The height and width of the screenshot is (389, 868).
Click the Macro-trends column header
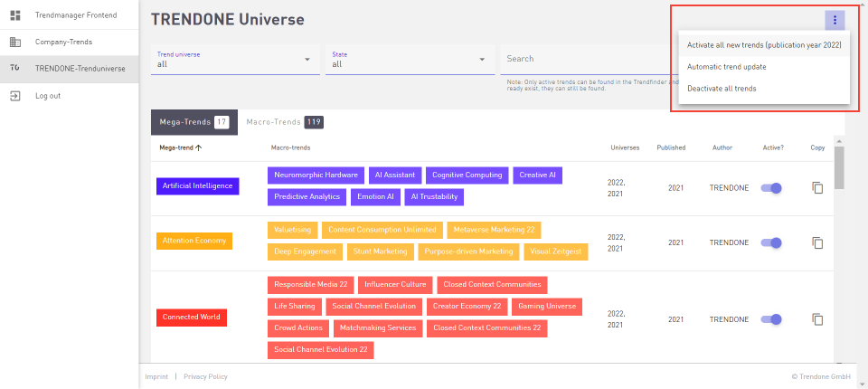[290, 148]
